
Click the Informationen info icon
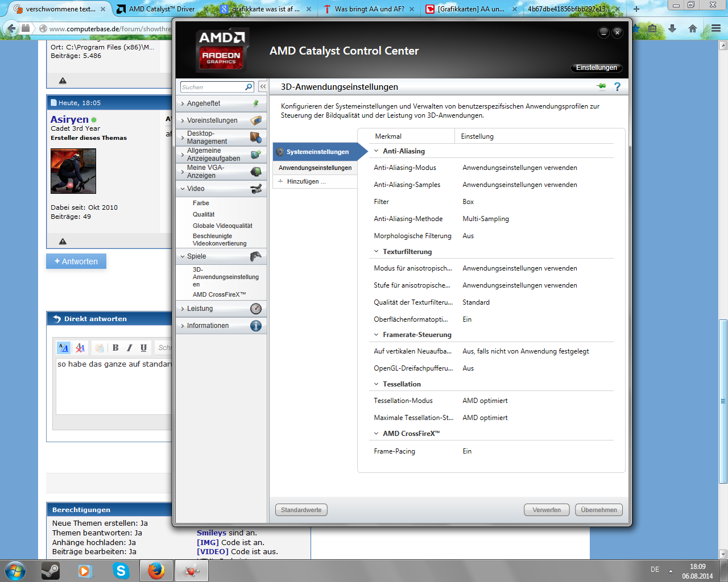pos(256,326)
